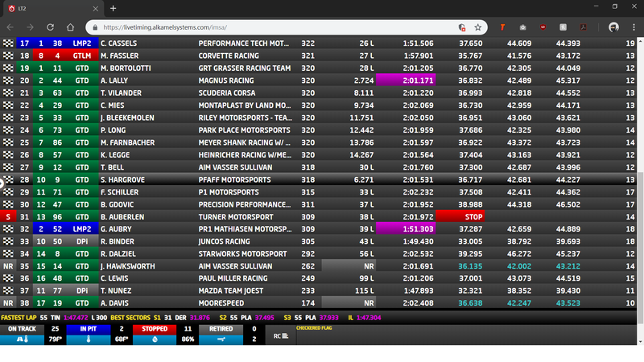Open a new browser tab
The image size is (644, 362).
point(113,8)
